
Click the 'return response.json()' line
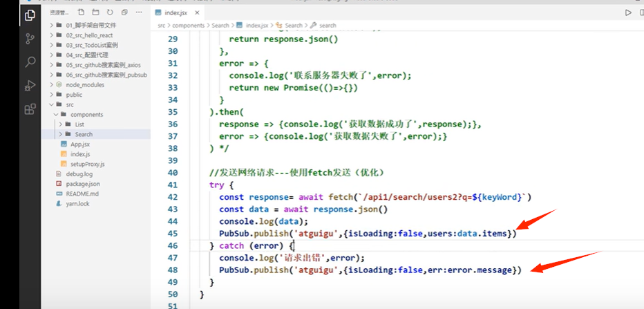[283, 39]
